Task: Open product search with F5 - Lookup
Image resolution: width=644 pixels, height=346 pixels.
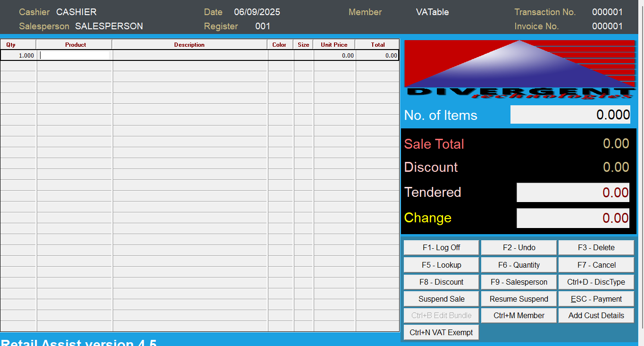Action: [x=441, y=264]
